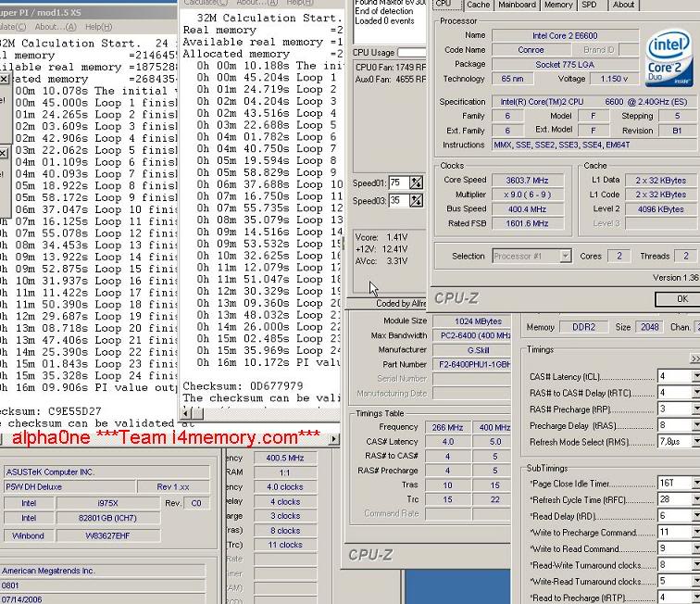Click the Code Name value Conroe
This screenshot has height=604, width=700.
(531, 50)
